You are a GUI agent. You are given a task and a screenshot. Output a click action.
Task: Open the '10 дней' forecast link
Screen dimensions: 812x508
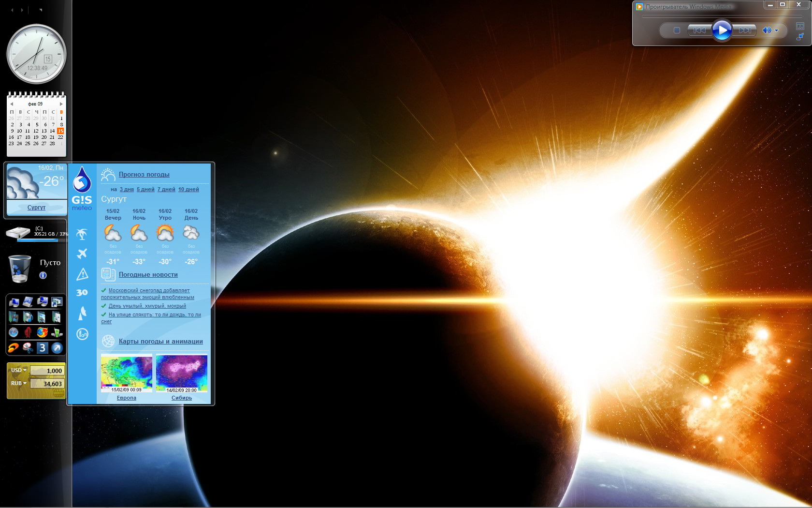point(188,189)
